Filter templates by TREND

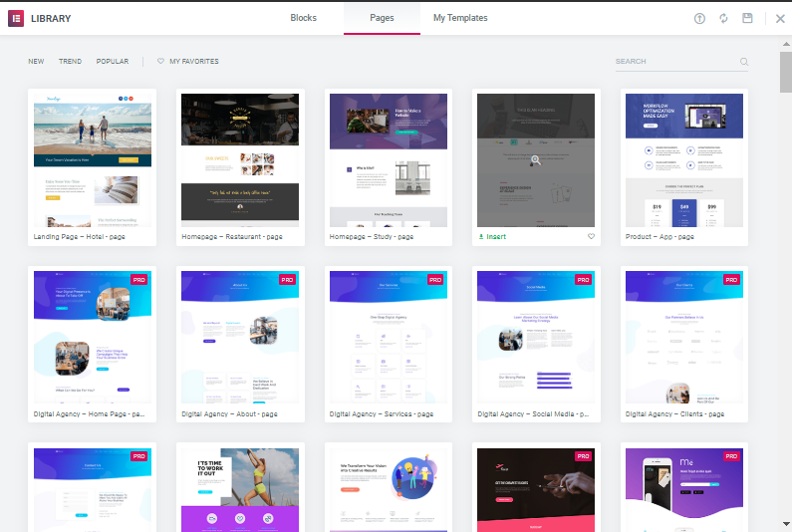pyautogui.click(x=70, y=61)
